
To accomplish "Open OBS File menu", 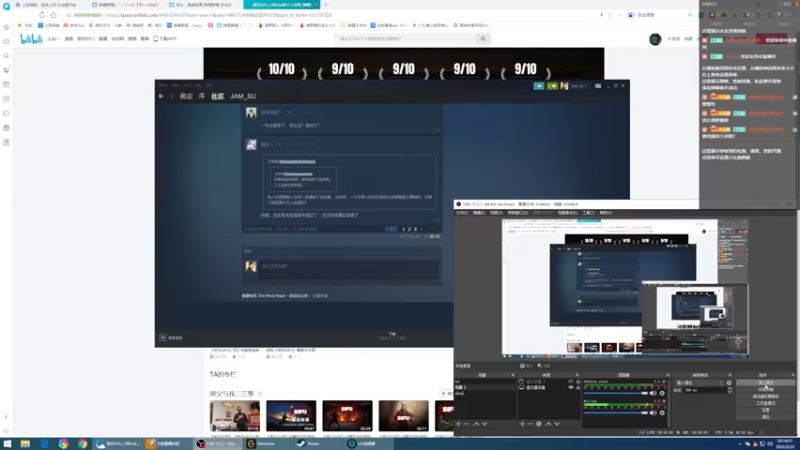I will pos(462,213).
